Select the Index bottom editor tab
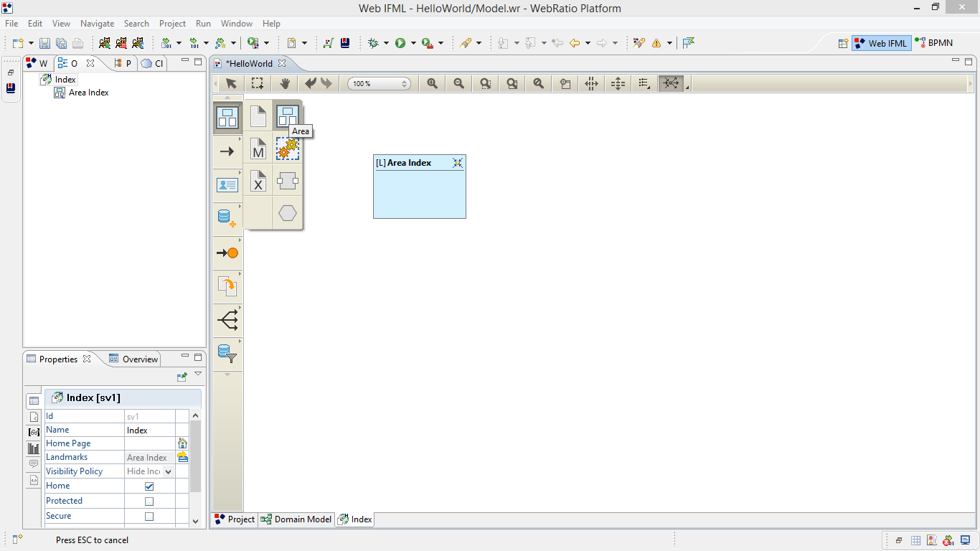 click(x=355, y=519)
